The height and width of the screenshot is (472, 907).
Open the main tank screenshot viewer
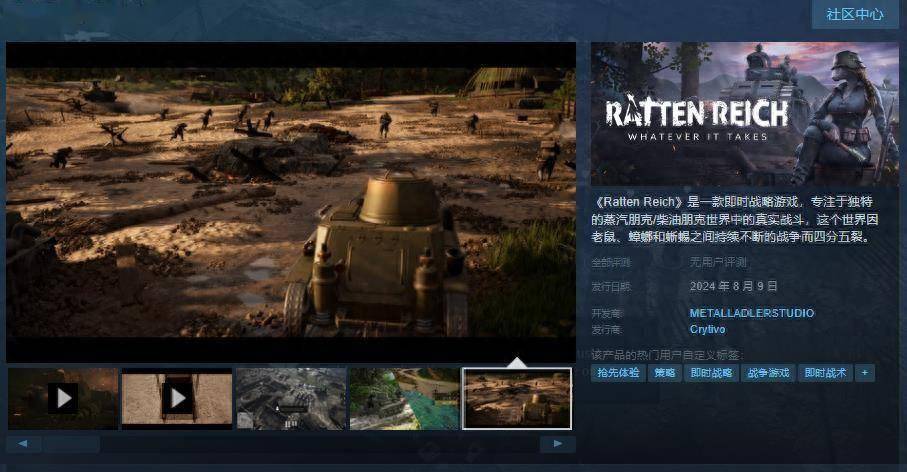coord(291,202)
